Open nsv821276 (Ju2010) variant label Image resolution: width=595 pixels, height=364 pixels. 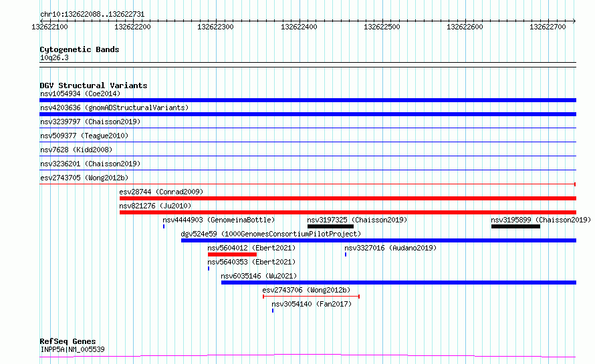pyautogui.click(x=155, y=206)
